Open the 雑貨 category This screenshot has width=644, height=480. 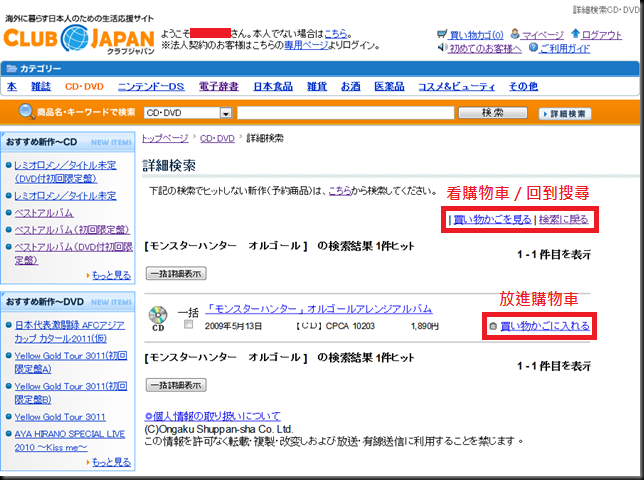pos(317,87)
